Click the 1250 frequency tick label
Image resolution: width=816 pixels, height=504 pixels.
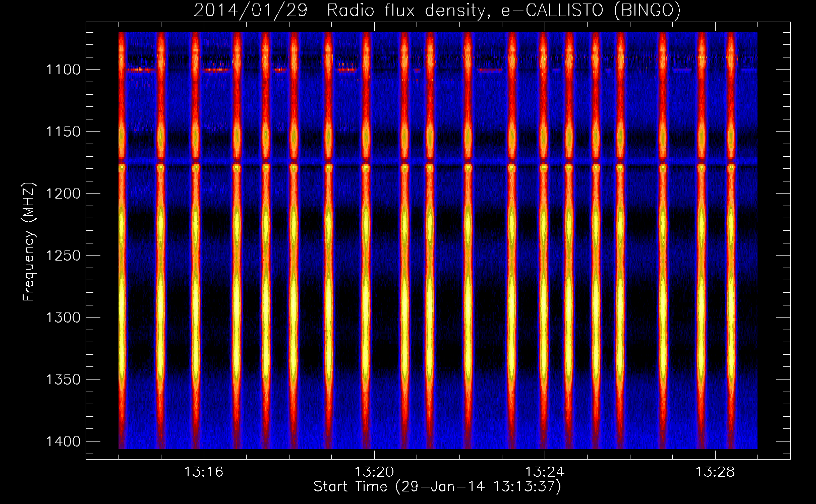(x=64, y=256)
